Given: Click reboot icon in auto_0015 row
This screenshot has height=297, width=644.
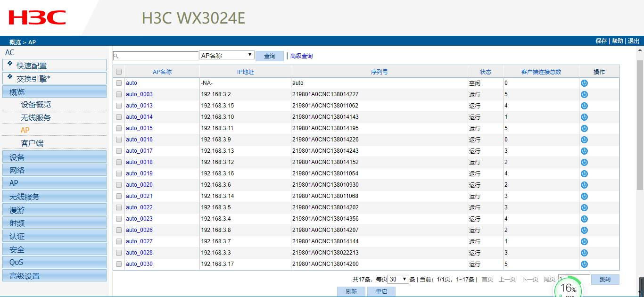Looking at the screenshot, I should point(584,128).
